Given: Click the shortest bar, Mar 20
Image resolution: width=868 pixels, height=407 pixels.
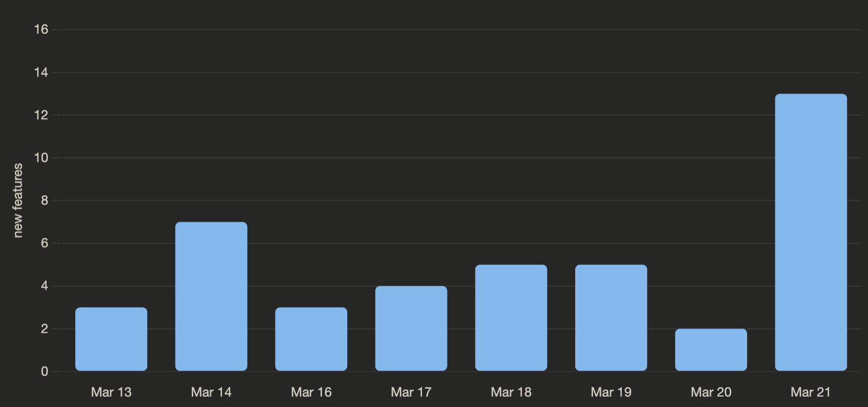Looking at the screenshot, I should click(x=711, y=350).
